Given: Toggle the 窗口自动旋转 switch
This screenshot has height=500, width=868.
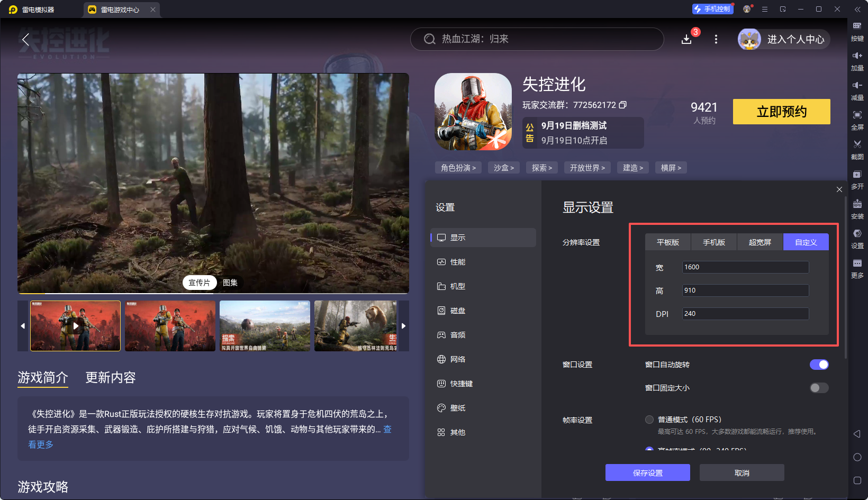Looking at the screenshot, I should coord(819,365).
